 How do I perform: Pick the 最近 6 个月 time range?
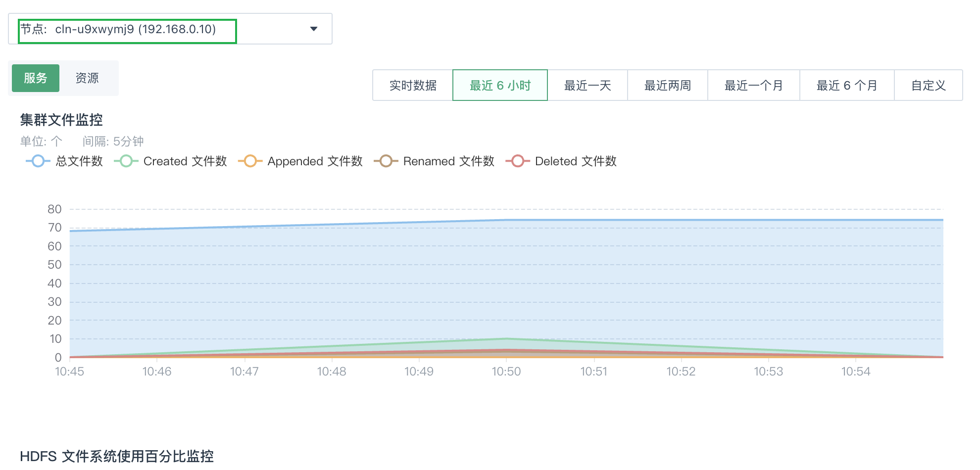846,86
